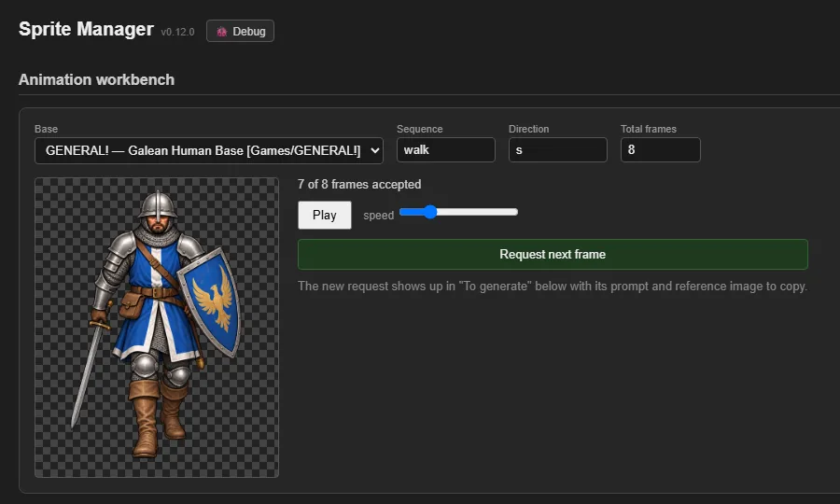The image size is (840, 504).
Task: Click the knight sprite preview image
Action: 157,328
